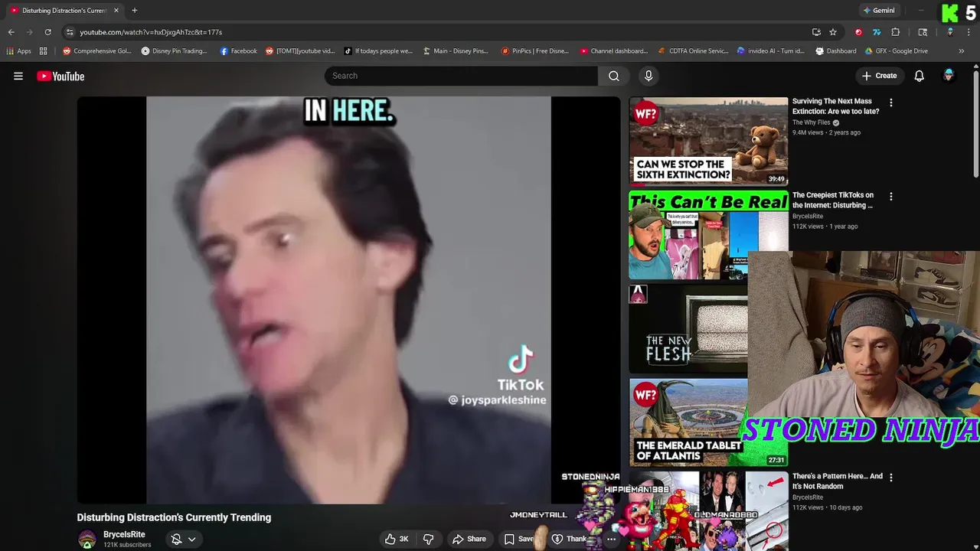Open the Chrome profile avatar in toolbar
980x551 pixels.
[949, 32]
